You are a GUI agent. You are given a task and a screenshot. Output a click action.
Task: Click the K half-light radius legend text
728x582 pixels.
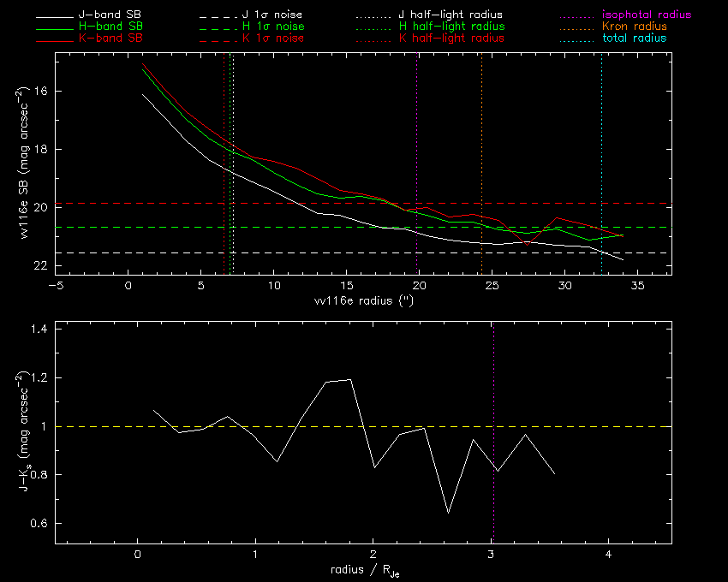451,39
